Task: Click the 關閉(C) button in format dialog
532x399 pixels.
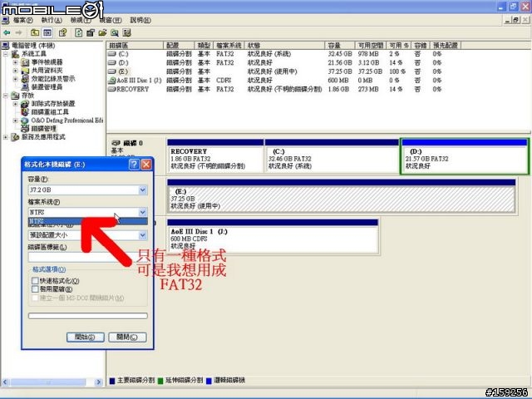Action: 127,337
